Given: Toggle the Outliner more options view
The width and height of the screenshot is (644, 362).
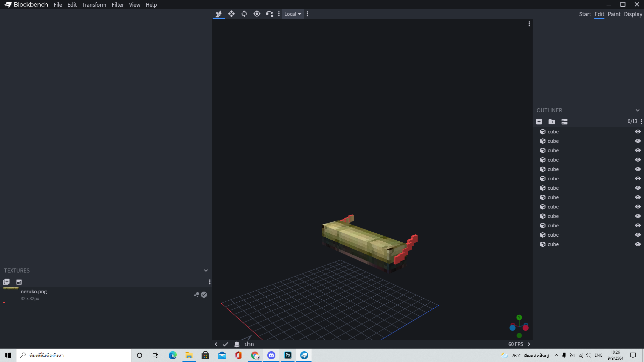Looking at the screenshot, I should point(565,122).
